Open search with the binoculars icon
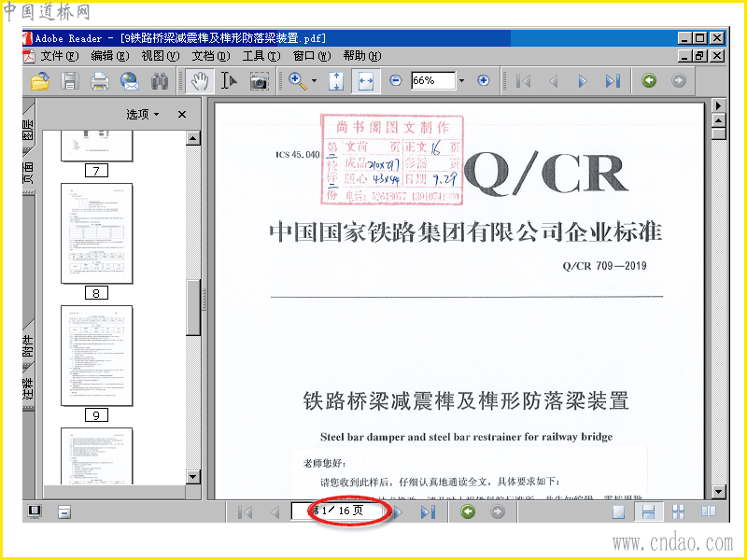The width and height of the screenshot is (747, 560). (160, 80)
